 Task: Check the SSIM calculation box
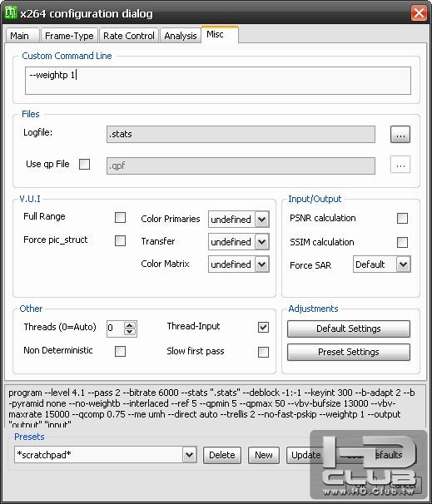click(402, 242)
